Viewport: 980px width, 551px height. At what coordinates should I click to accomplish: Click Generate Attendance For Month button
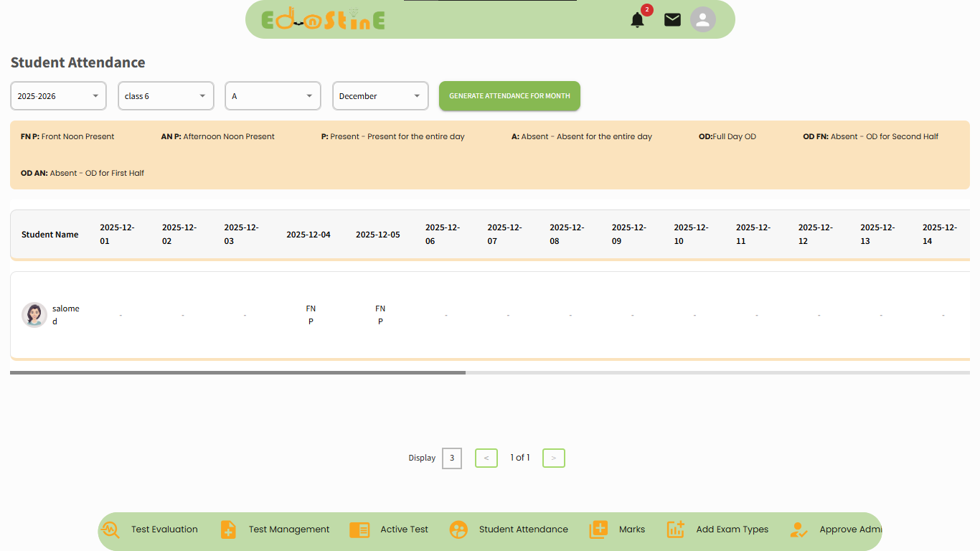click(509, 96)
